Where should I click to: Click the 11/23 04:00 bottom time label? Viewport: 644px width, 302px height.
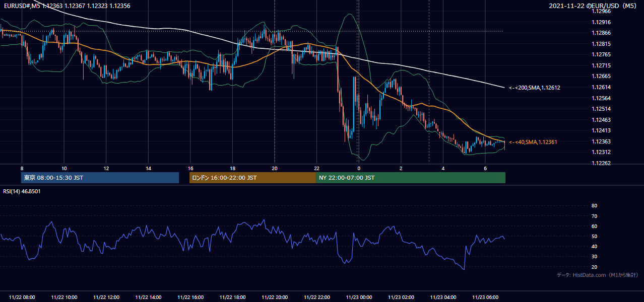[x=443, y=297]
